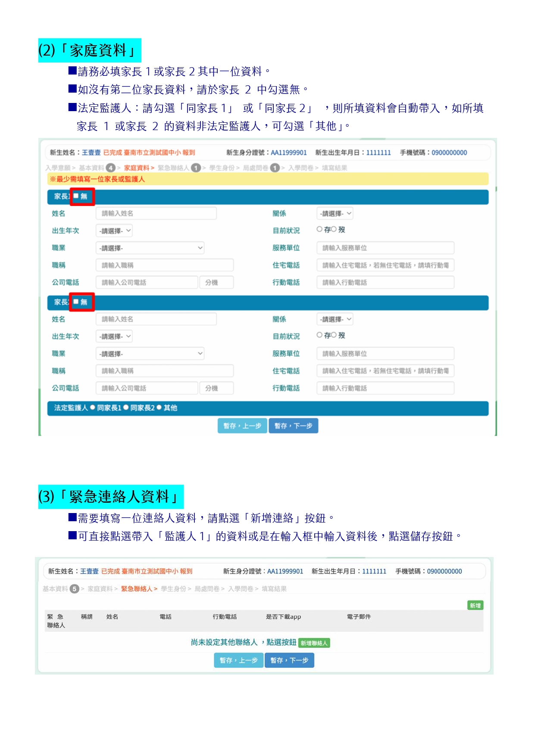Choose 其他 as 法定監護人
The height and width of the screenshot is (756, 535).
pos(159,408)
